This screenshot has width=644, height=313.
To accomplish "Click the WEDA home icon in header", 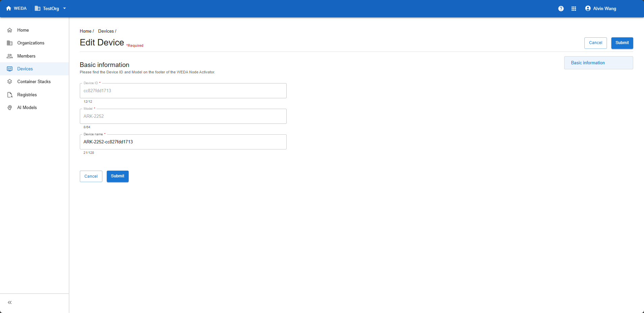I will click(9, 8).
